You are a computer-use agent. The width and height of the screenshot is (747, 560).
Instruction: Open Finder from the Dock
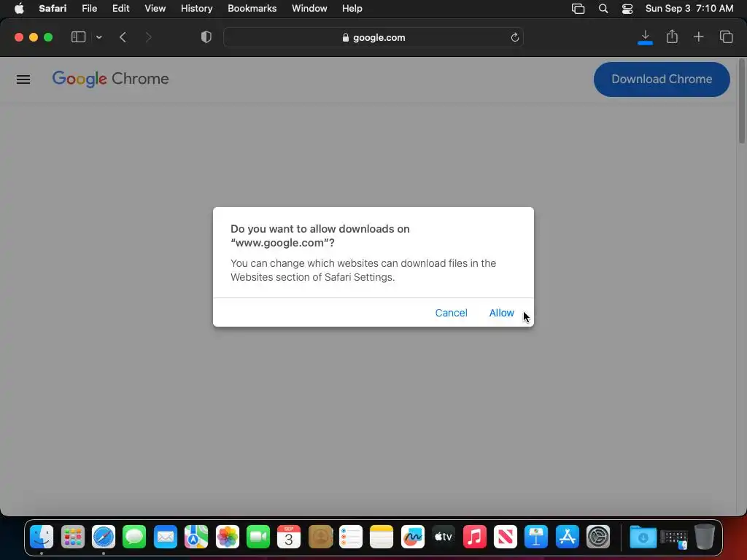pos(42,537)
